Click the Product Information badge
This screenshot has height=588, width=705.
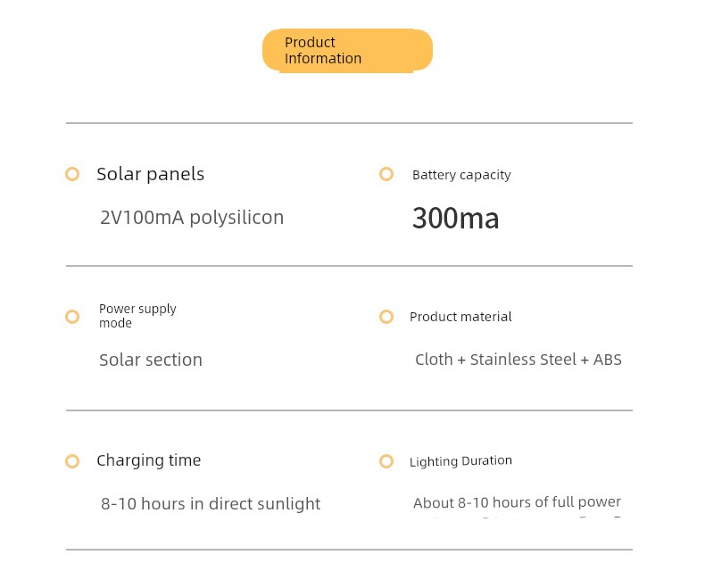(347, 50)
